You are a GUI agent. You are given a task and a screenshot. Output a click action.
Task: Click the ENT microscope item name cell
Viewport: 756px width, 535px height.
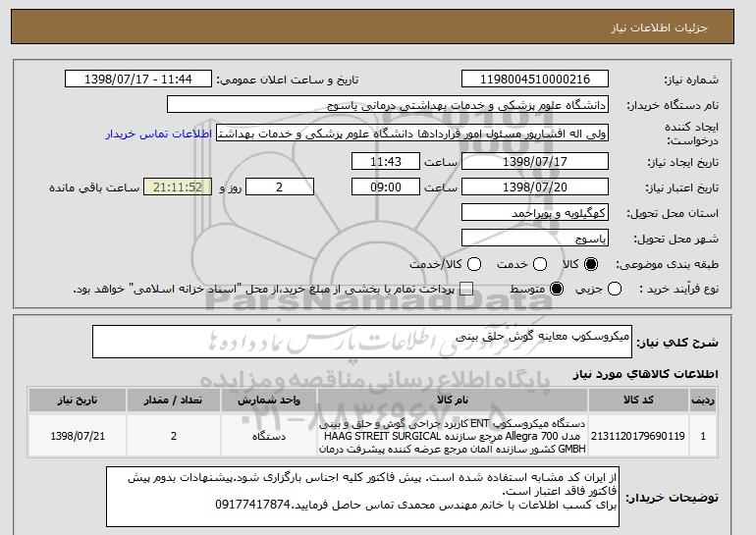point(453,436)
